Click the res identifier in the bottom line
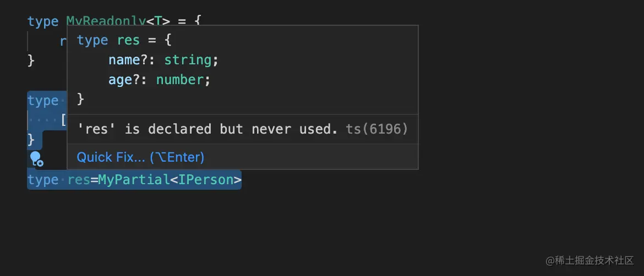The image size is (644, 276). 79,180
